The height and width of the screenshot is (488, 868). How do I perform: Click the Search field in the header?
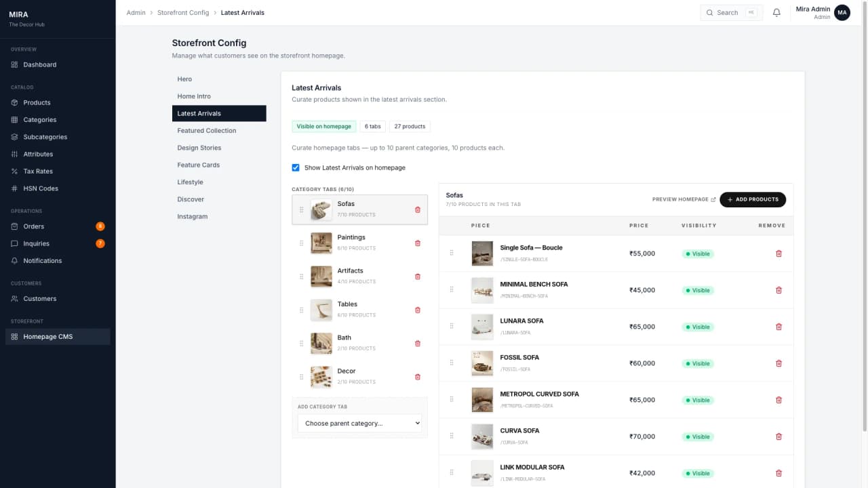[x=731, y=12]
